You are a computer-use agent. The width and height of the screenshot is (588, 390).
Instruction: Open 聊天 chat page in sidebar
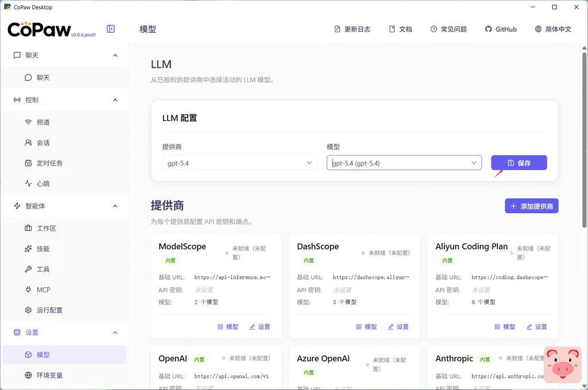pyautogui.click(x=64, y=78)
